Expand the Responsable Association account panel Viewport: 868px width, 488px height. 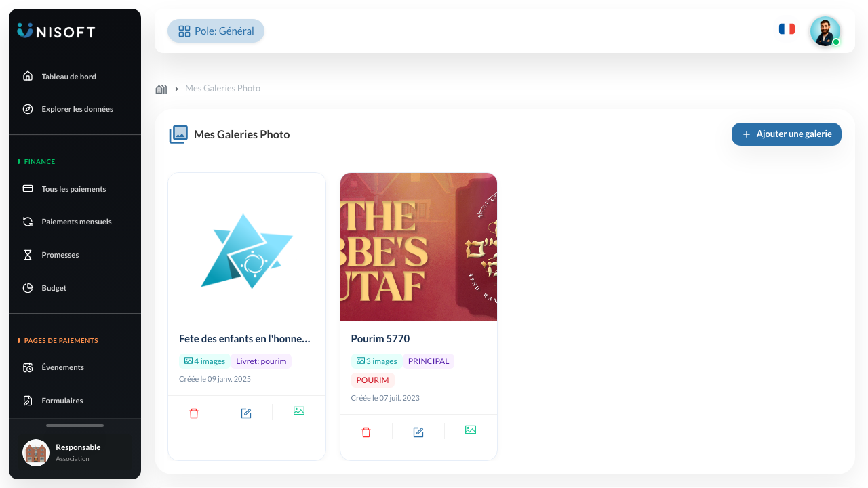tap(75, 453)
